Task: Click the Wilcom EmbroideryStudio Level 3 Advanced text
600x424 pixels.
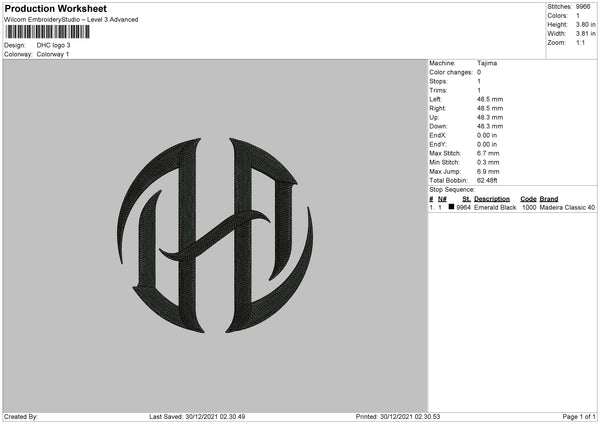Action: point(71,20)
